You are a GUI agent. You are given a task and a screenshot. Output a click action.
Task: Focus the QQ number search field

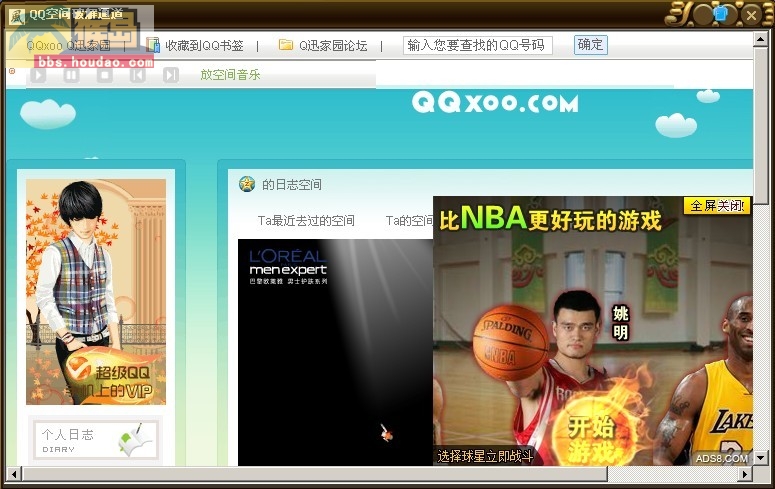[477, 45]
